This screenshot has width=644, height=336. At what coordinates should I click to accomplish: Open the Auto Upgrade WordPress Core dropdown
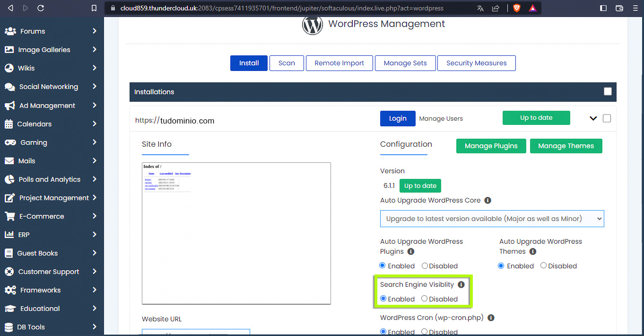coord(492,219)
